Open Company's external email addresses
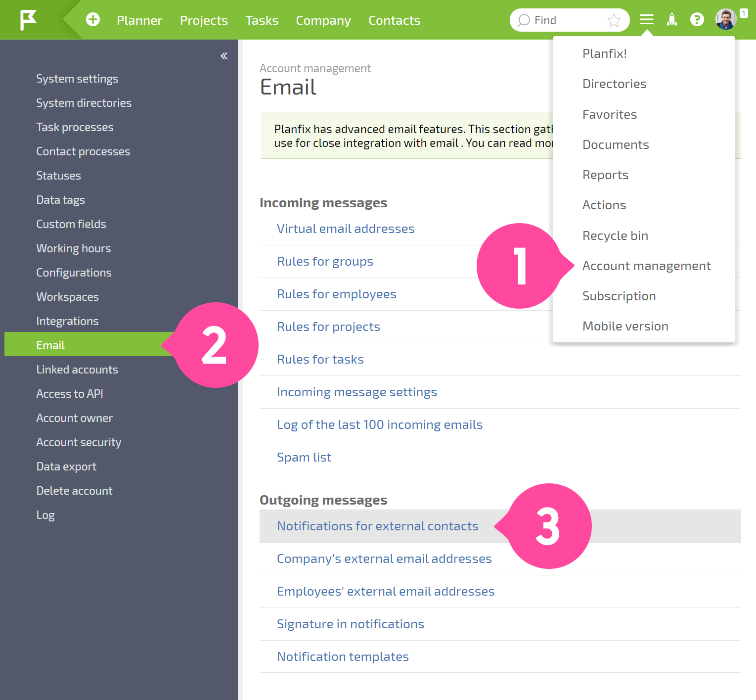This screenshot has width=756, height=700. coord(384,559)
